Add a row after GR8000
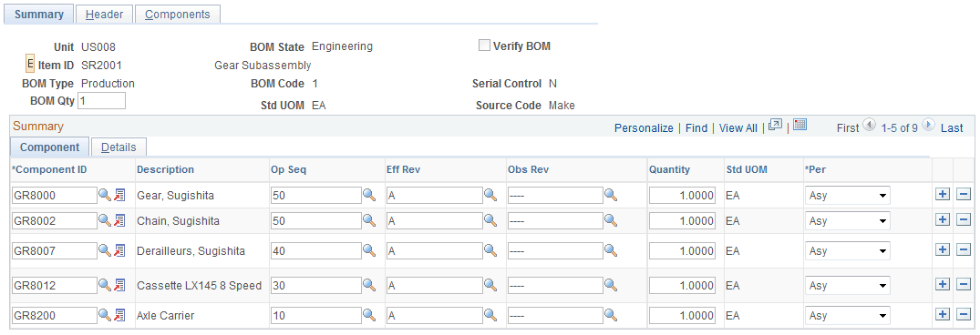The height and width of the screenshot is (335, 980). [943, 195]
